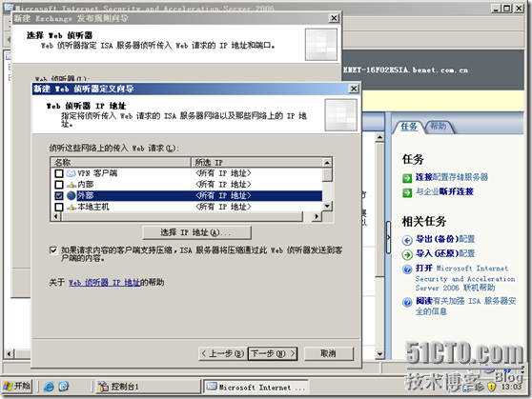Click the security shield tray icon

pos(491,387)
